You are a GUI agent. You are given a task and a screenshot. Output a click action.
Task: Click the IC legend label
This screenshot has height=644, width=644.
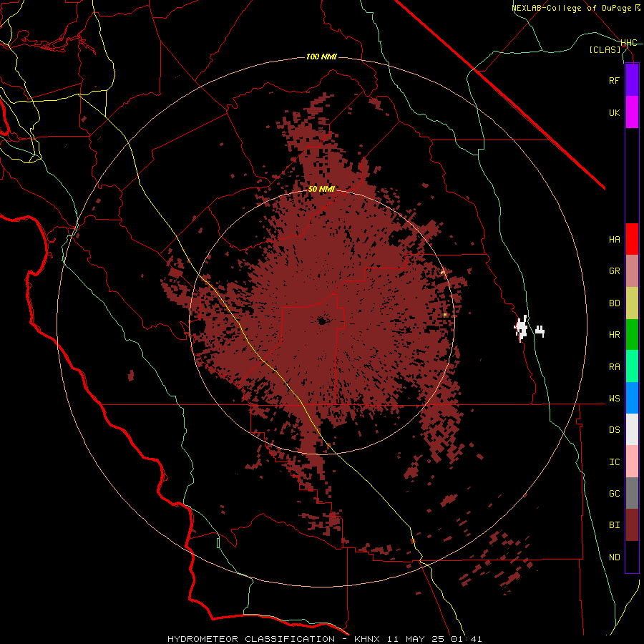click(614, 462)
